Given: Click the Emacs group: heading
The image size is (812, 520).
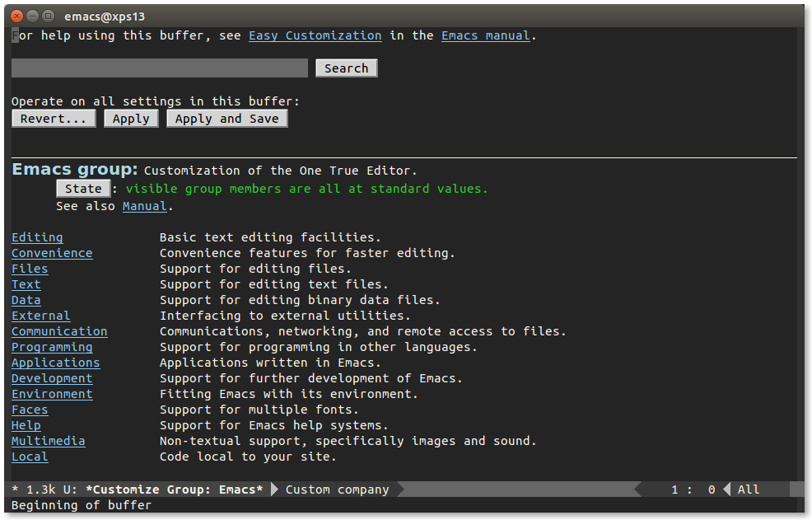Looking at the screenshot, I should [75, 170].
